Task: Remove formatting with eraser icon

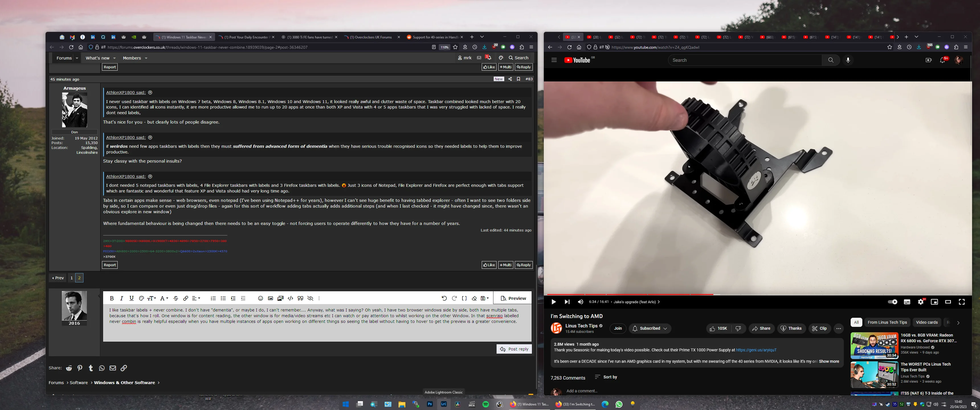Action: pos(474,298)
